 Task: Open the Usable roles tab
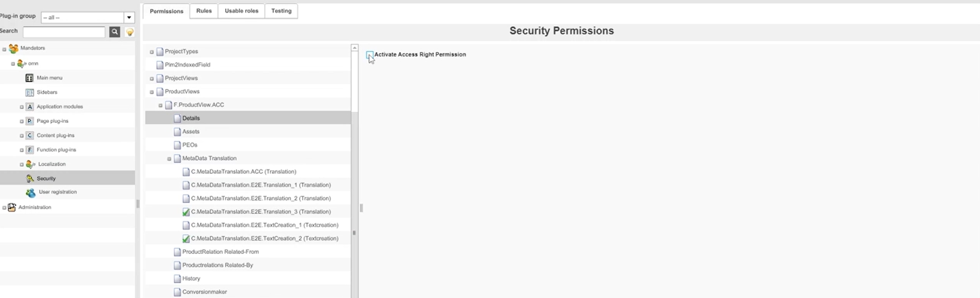[x=241, y=11]
